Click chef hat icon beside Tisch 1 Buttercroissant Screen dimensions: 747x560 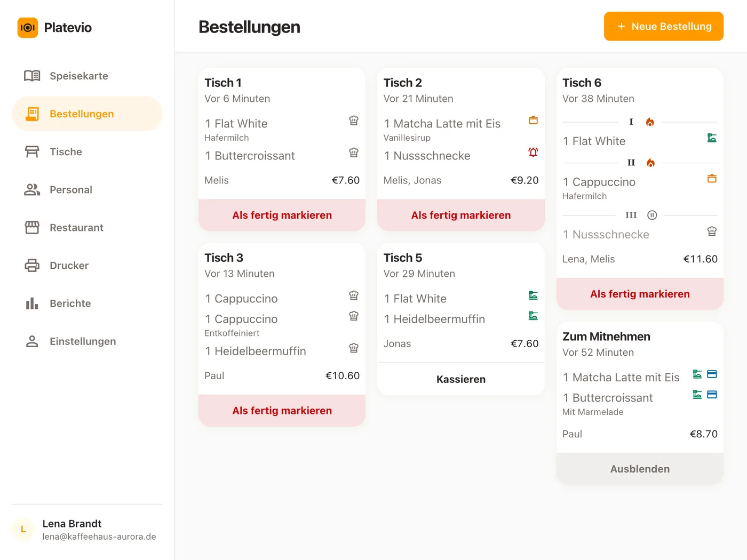click(x=354, y=153)
